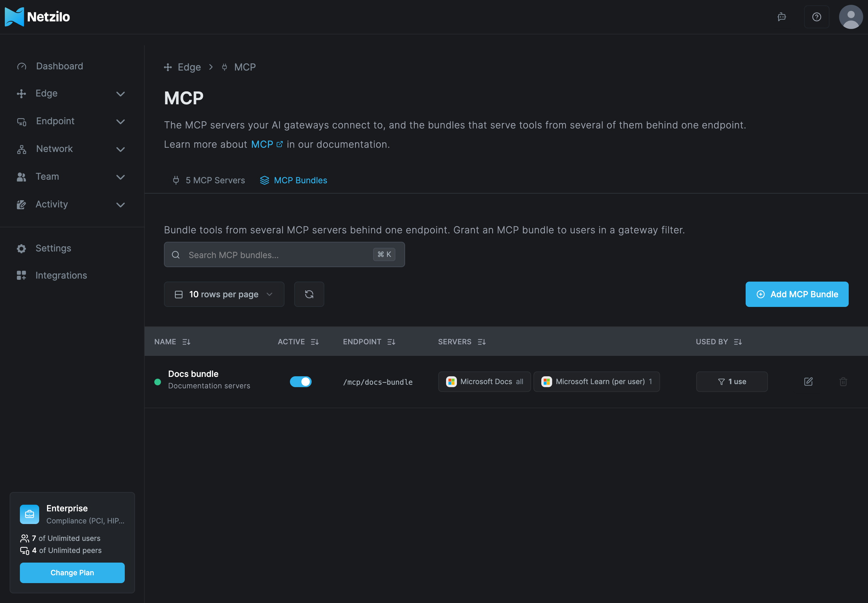Switch to the 5 MCP Servers tab
The image size is (868, 603).
(209, 180)
